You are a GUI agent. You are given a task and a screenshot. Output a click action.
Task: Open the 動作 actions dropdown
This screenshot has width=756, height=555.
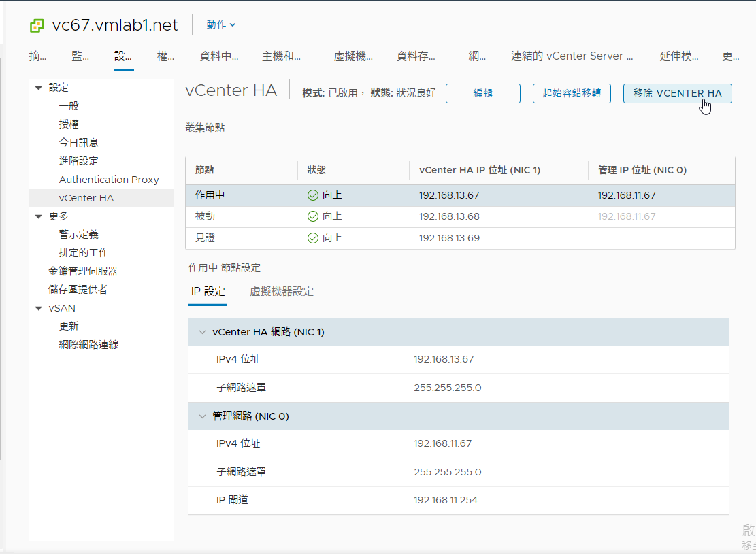coord(221,24)
